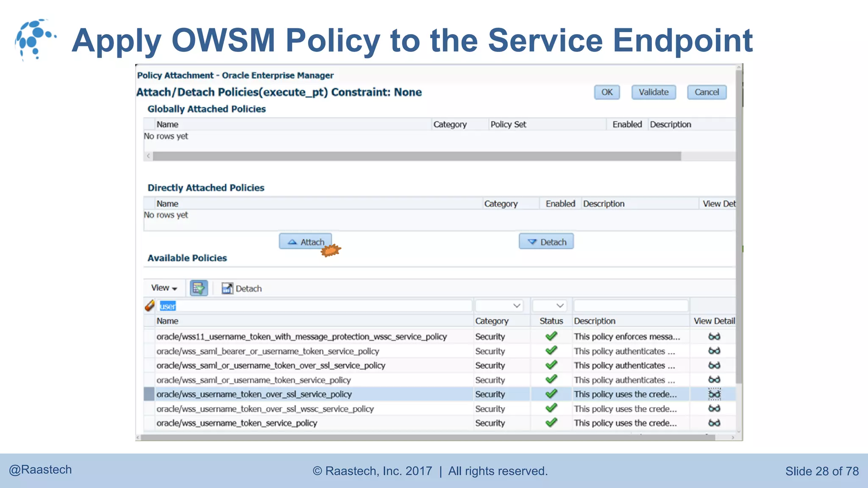Open the Status filter dropdown
This screenshot has width=868, height=488.
(x=549, y=306)
